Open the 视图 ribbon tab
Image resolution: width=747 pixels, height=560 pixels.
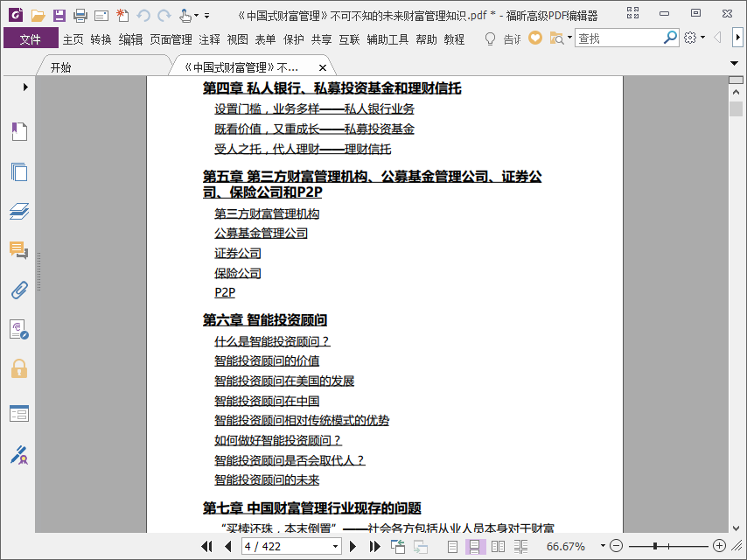[237, 39]
